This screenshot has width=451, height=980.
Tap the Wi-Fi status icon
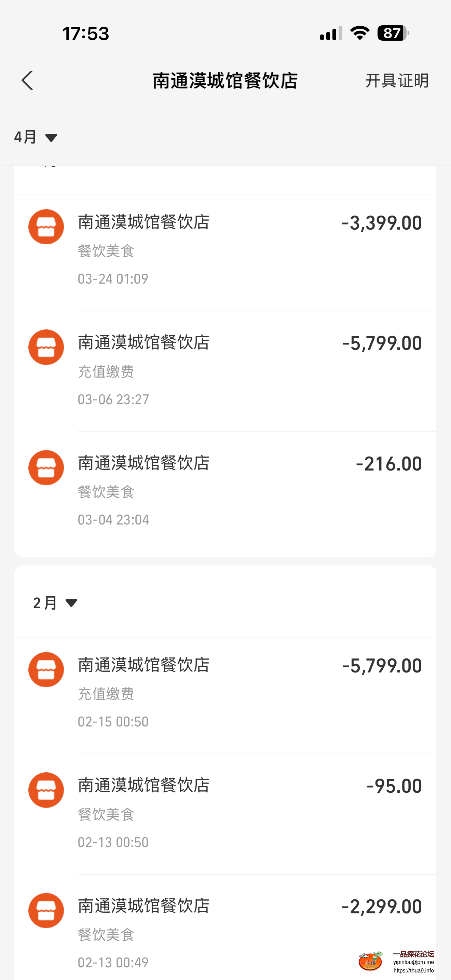(x=360, y=33)
